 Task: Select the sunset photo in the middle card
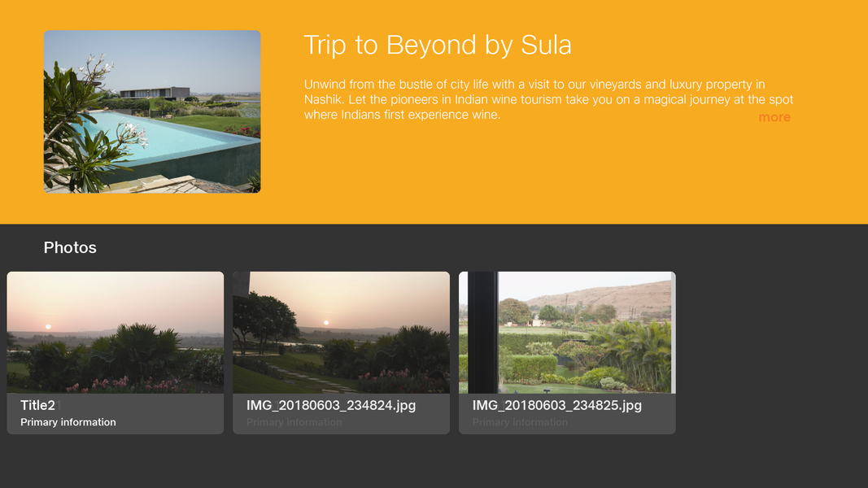pos(341,333)
